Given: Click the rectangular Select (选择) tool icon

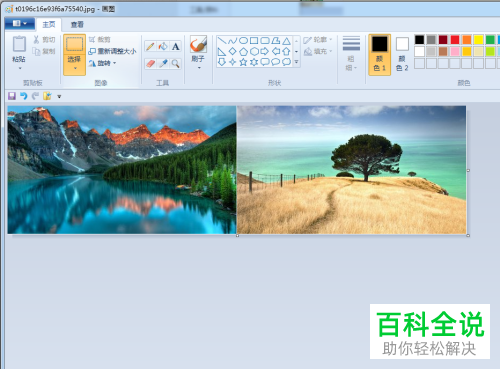Looking at the screenshot, I should [74, 44].
